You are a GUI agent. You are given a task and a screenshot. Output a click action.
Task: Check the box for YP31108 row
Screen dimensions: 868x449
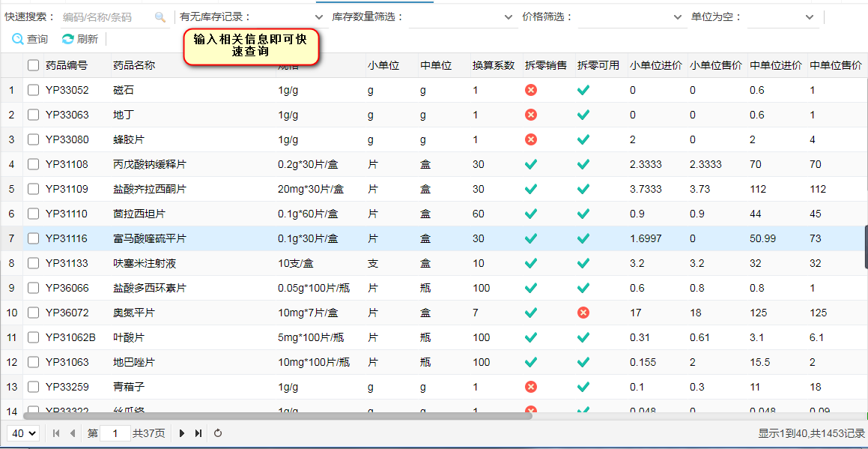click(33, 164)
